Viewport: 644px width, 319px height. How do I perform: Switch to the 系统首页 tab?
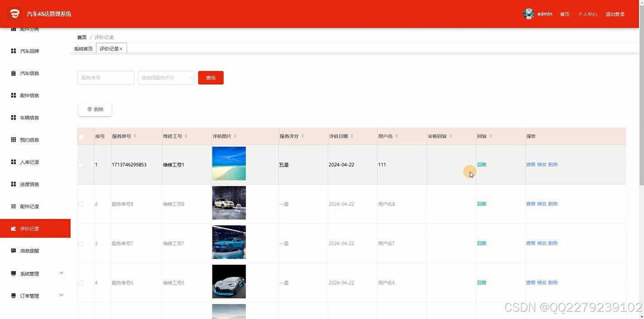[83, 48]
